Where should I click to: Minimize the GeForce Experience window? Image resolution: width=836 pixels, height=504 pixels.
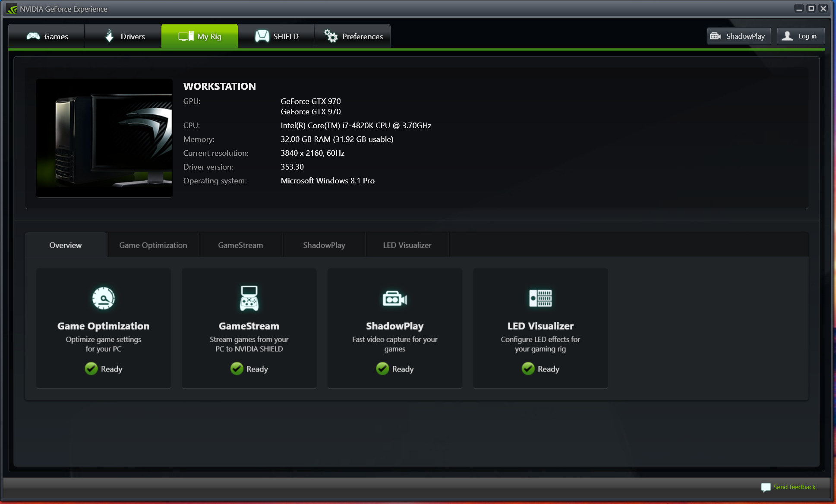(799, 8)
